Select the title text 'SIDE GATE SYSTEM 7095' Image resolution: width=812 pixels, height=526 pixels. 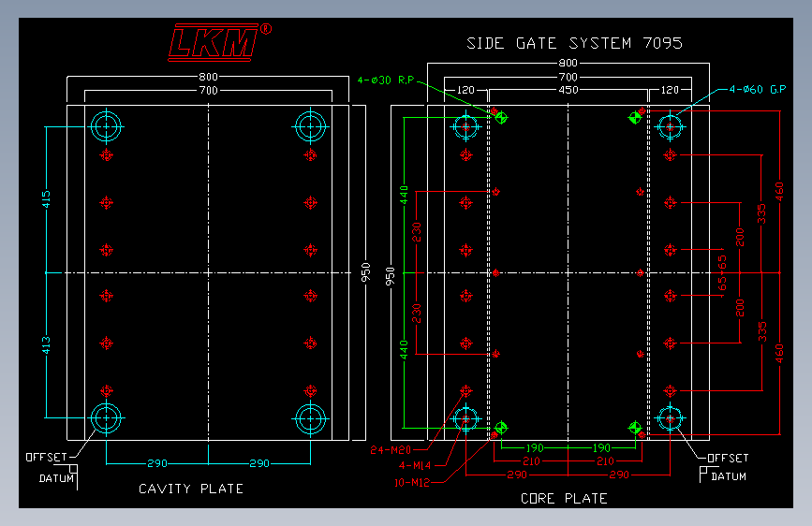(x=574, y=43)
